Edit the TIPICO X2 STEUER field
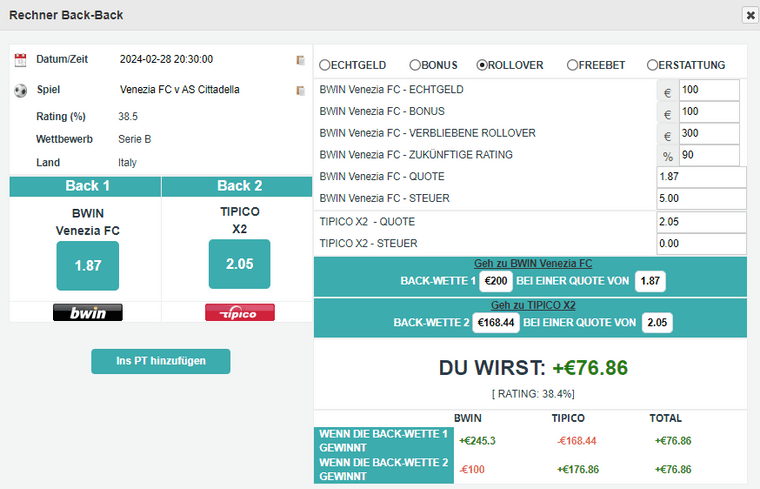This screenshot has width=760, height=489. click(x=701, y=244)
